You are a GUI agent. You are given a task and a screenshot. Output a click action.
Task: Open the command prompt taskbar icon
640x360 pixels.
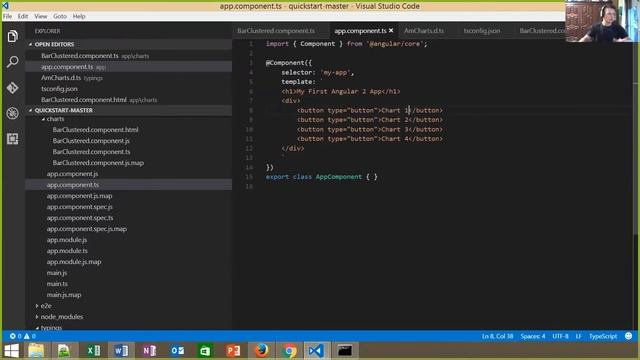[345, 351]
